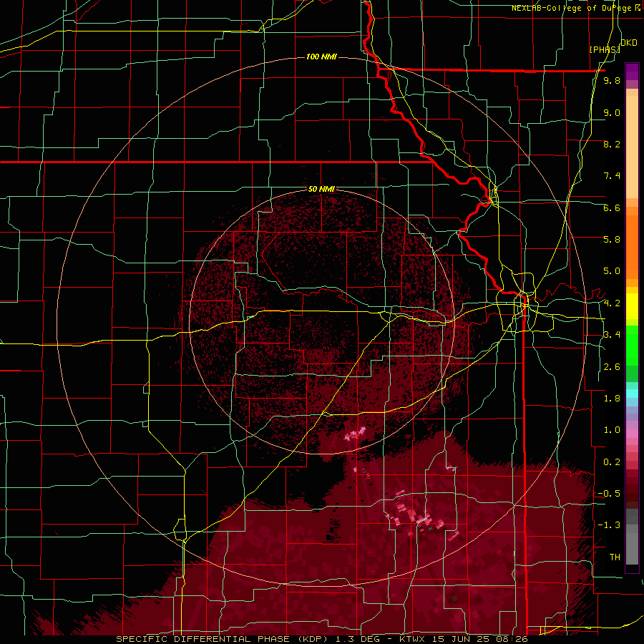Click the 0.2 value on the color scale
The image size is (644, 644).
(612, 462)
